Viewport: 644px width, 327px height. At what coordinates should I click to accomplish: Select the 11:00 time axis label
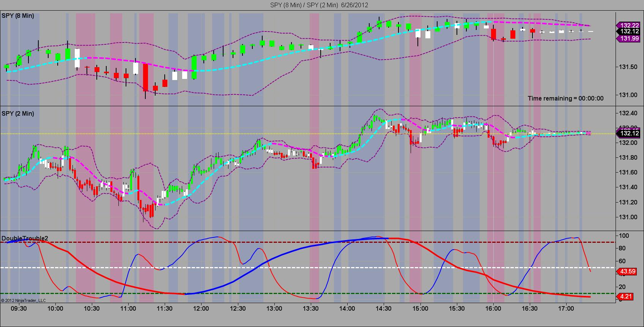128,308
